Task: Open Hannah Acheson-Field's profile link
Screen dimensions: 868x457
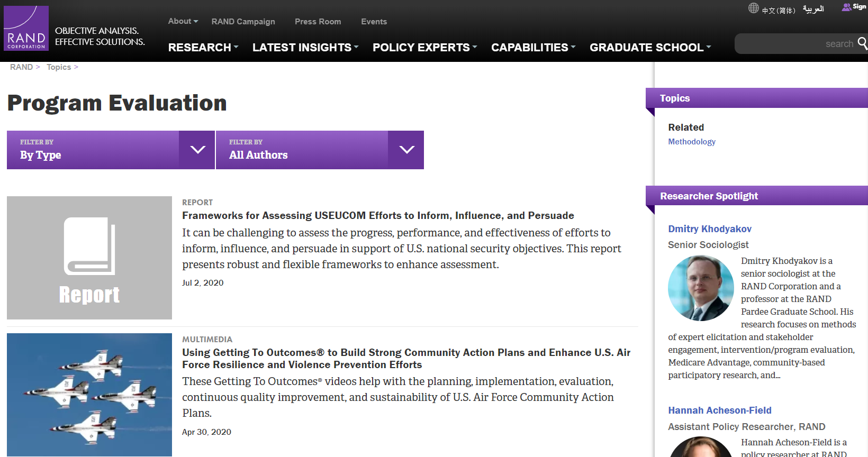Action: point(720,410)
